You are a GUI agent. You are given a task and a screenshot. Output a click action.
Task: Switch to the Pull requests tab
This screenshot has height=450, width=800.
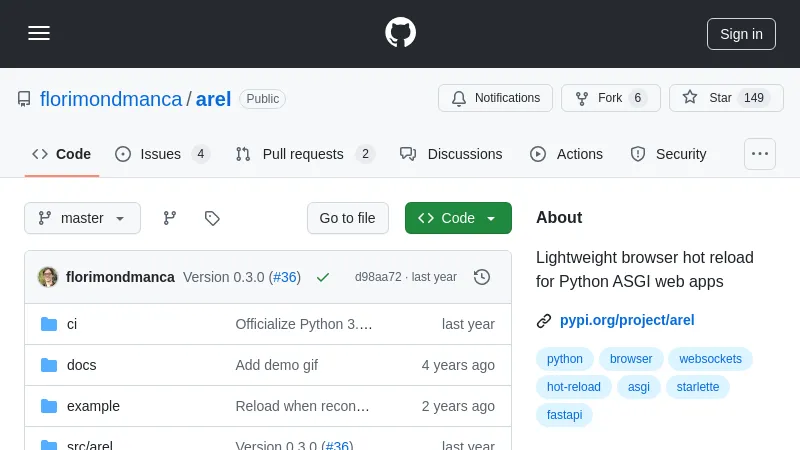[304, 154]
